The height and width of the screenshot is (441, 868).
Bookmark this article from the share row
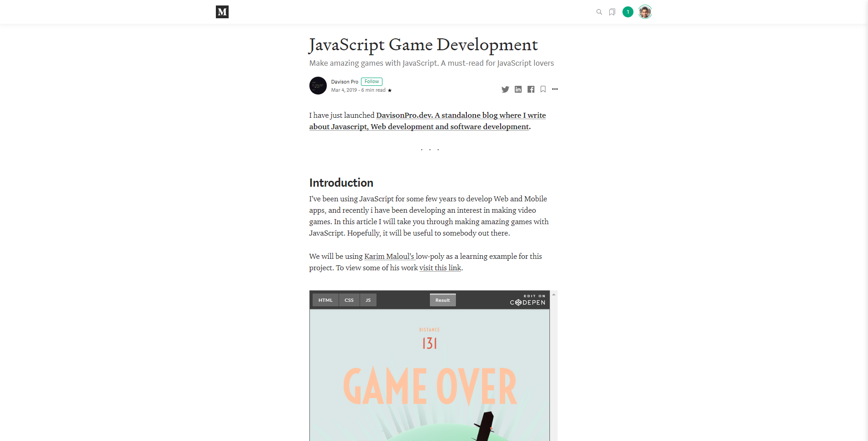pos(543,89)
